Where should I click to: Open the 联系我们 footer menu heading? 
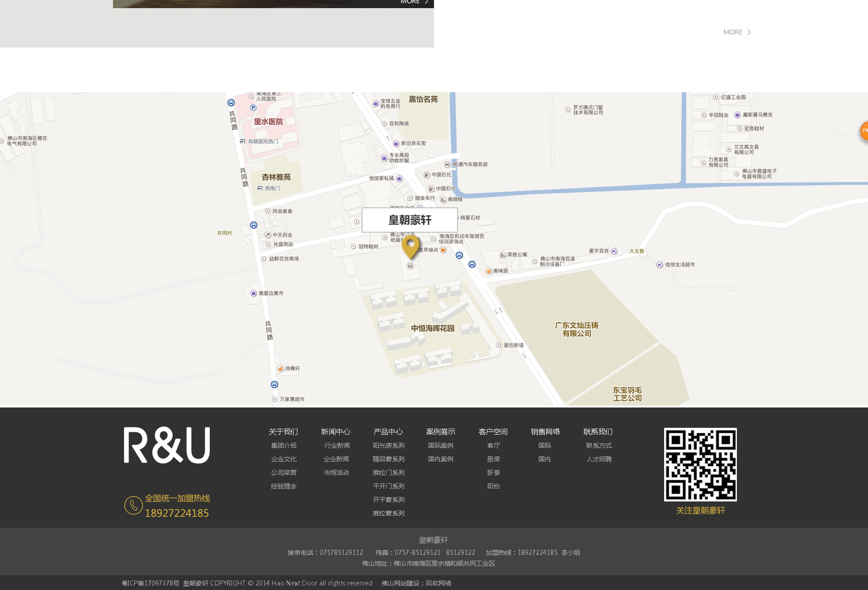(598, 432)
